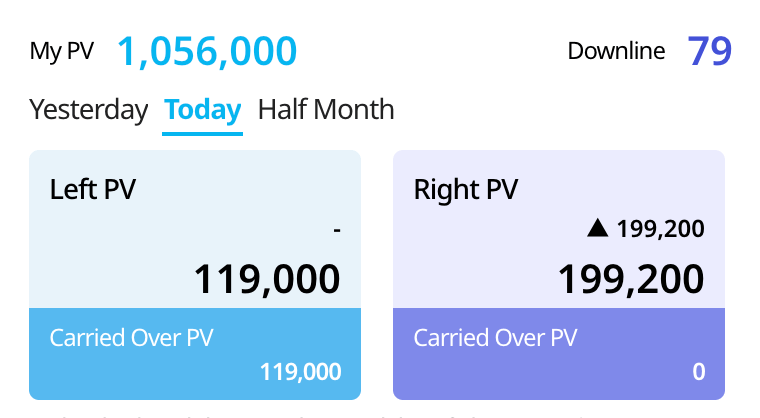The width and height of the screenshot is (760, 418).
Task: Click the blue Carried Over PV label
Action: point(131,337)
